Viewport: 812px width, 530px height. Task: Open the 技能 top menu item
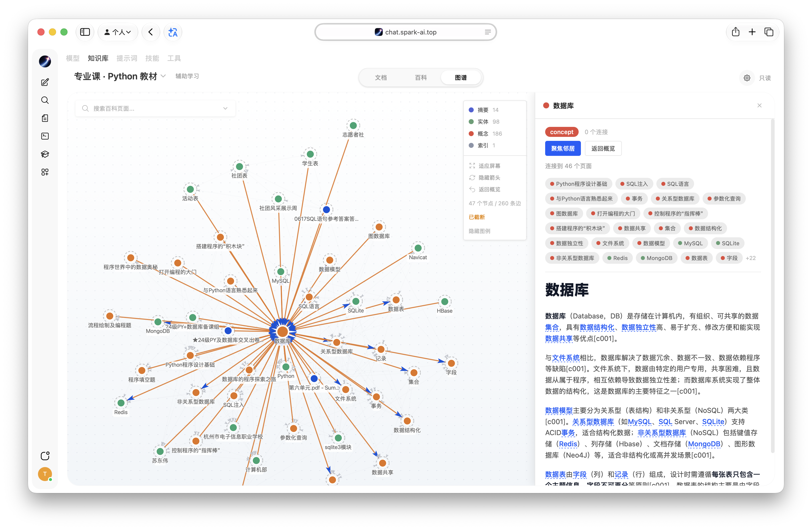(152, 58)
